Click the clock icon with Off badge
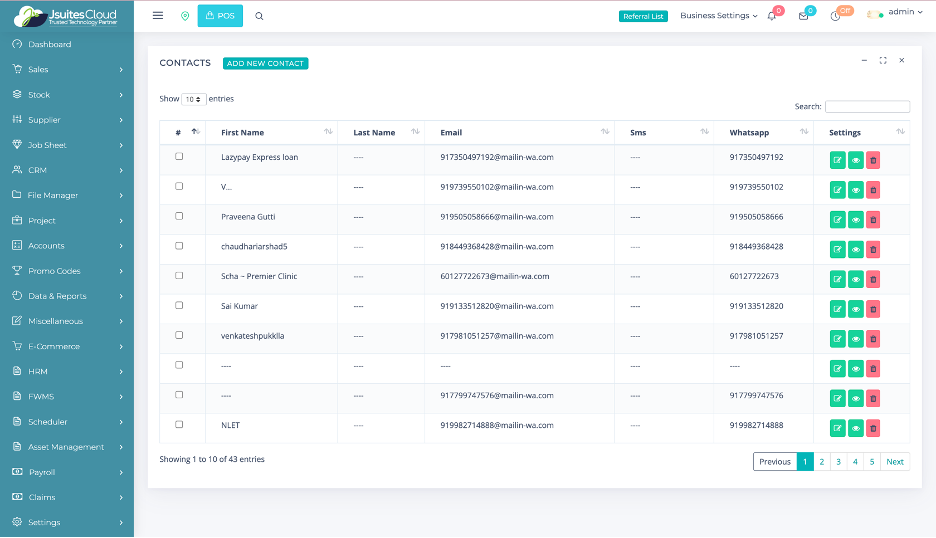Image resolution: width=936 pixels, height=538 pixels. [835, 16]
